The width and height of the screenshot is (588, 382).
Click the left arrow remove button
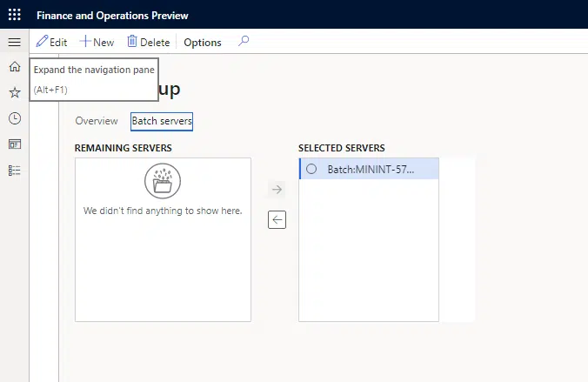(x=277, y=219)
